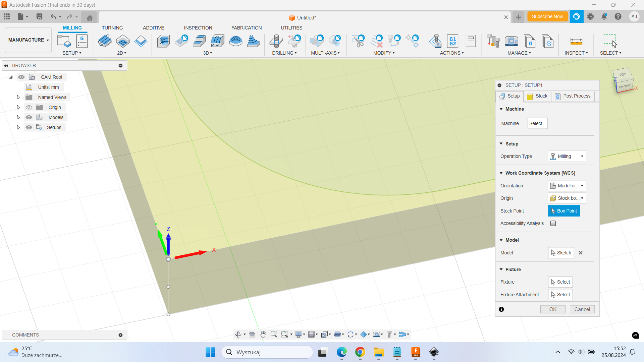
Task: Open the Tool Library icon
Action: tap(493, 41)
